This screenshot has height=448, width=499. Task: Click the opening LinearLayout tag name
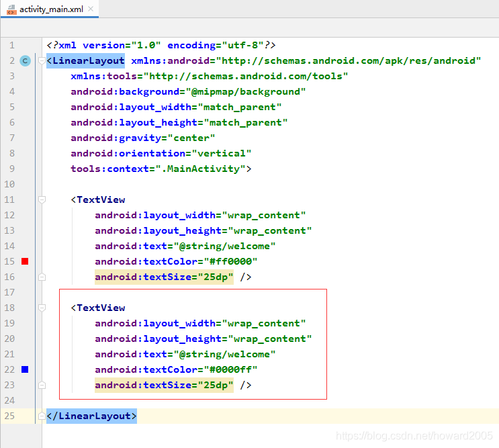[89, 60]
